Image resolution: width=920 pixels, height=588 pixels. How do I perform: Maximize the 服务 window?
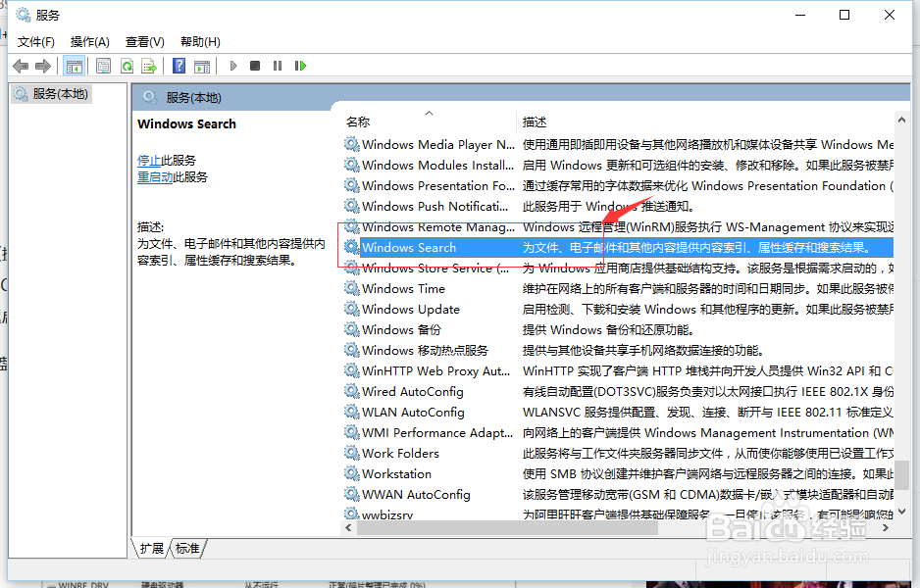pyautogui.click(x=844, y=15)
